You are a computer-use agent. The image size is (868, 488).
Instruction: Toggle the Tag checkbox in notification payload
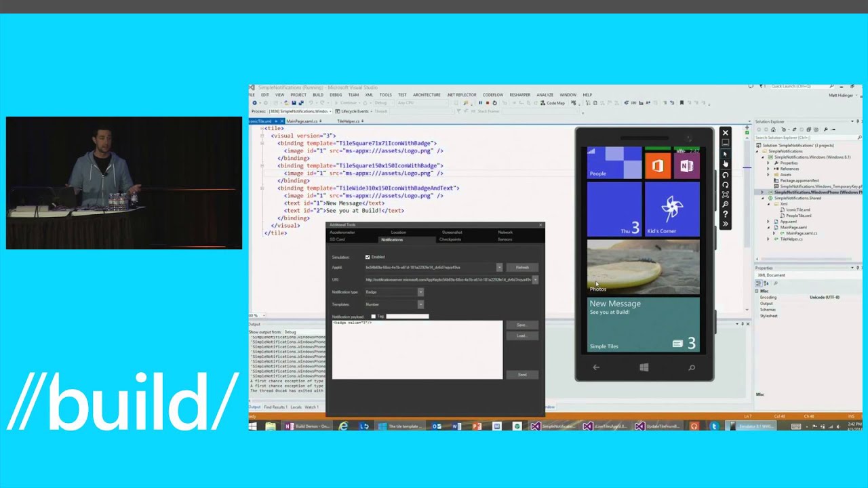[x=373, y=317]
